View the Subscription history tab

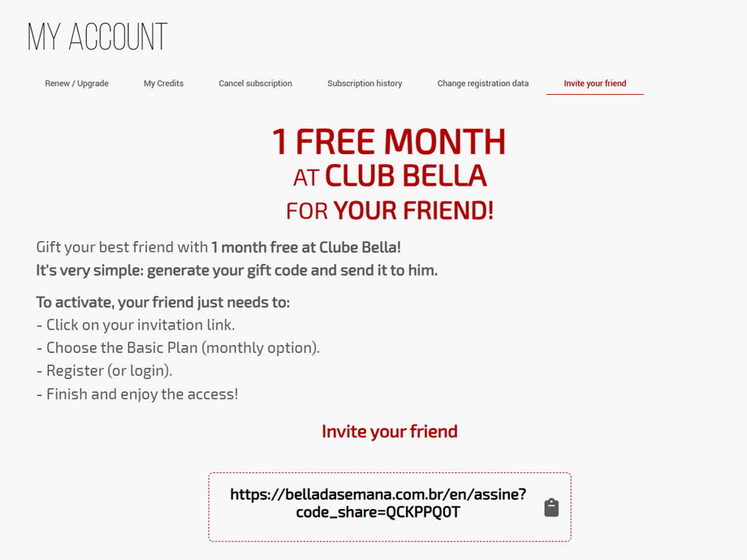pyautogui.click(x=365, y=84)
